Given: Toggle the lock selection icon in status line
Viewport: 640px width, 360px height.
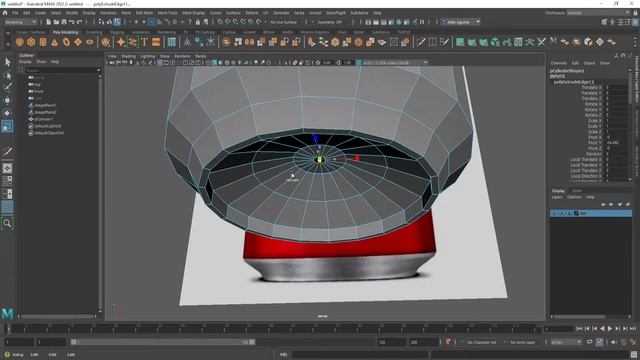Looking at the screenshot, I should pos(198,22).
